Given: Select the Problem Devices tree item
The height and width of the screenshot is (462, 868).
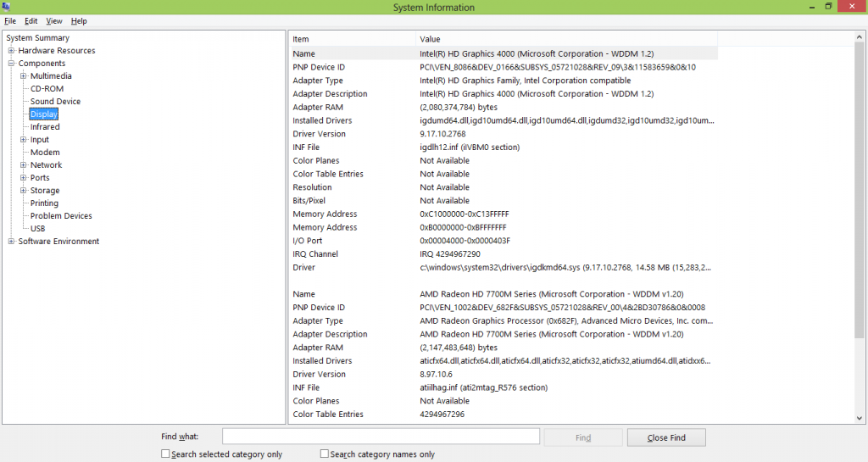Looking at the screenshot, I should click(x=61, y=216).
